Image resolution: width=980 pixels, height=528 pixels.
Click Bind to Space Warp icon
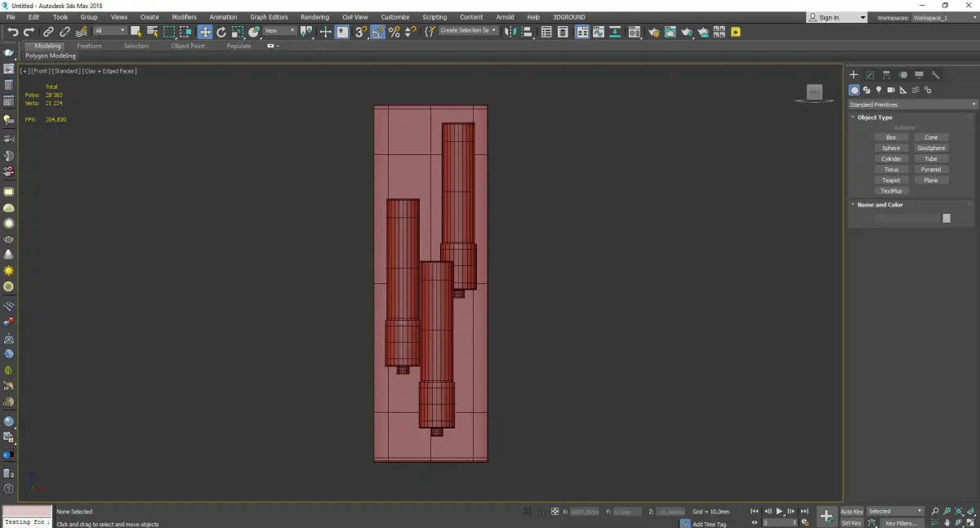(81, 32)
